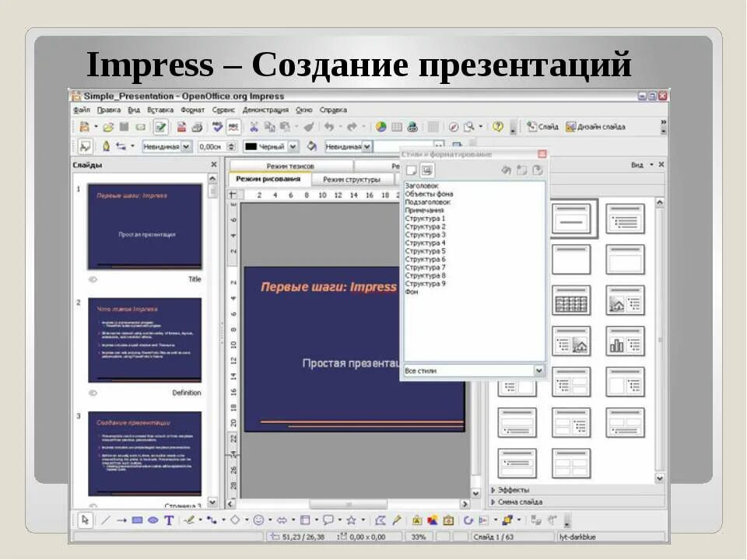The width and height of the screenshot is (747, 560).
Task: Choose the table layout thumbnail in task pane
Action: coord(570,300)
